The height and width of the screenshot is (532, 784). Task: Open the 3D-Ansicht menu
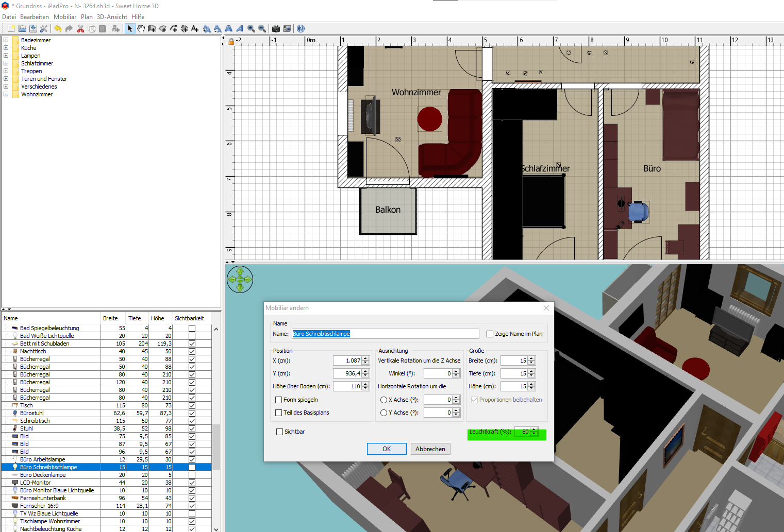(112, 17)
